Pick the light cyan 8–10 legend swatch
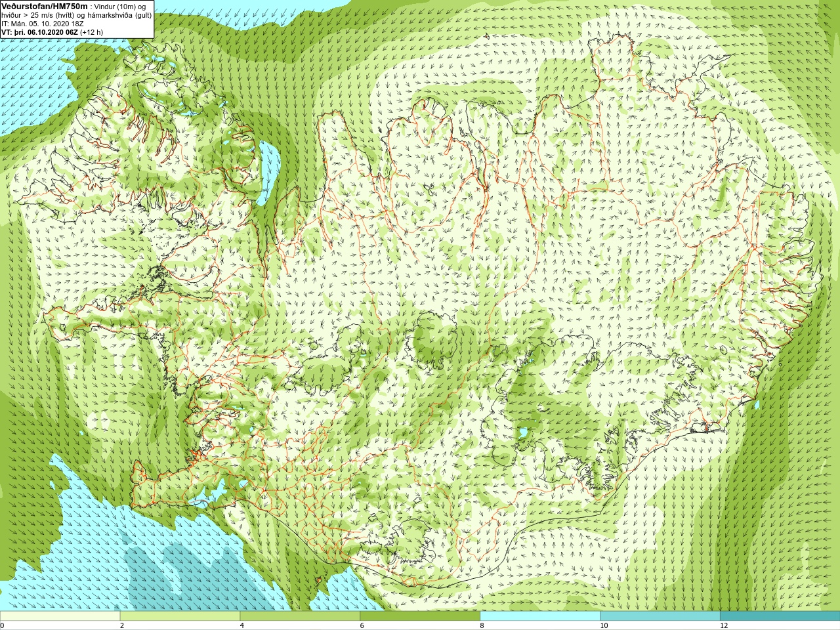 [540, 616]
